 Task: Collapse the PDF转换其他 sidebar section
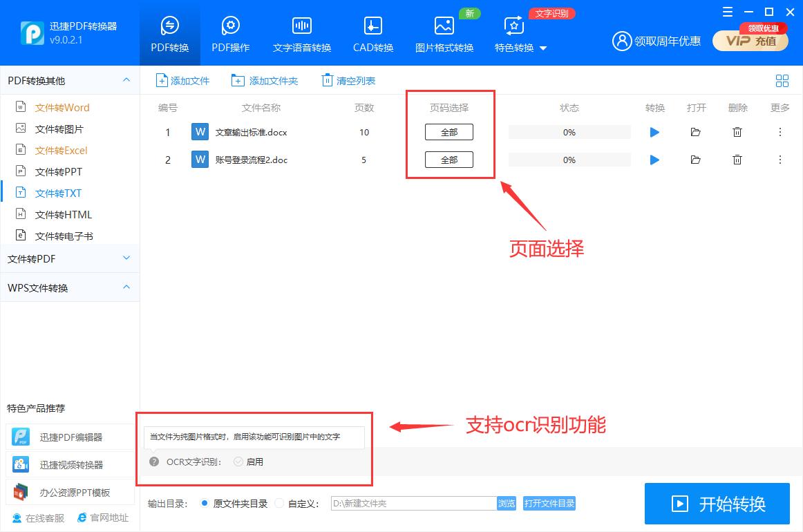coord(69,80)
